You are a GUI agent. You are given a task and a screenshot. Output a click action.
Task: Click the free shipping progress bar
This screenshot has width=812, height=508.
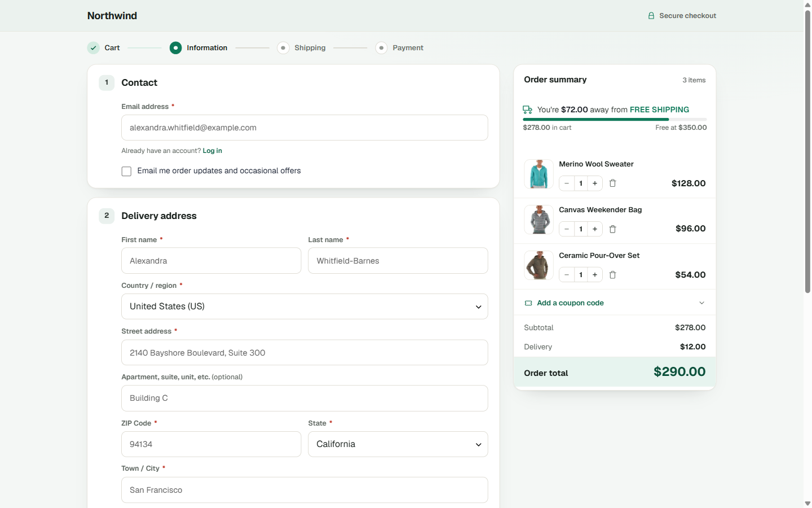[x=615, y=120]
